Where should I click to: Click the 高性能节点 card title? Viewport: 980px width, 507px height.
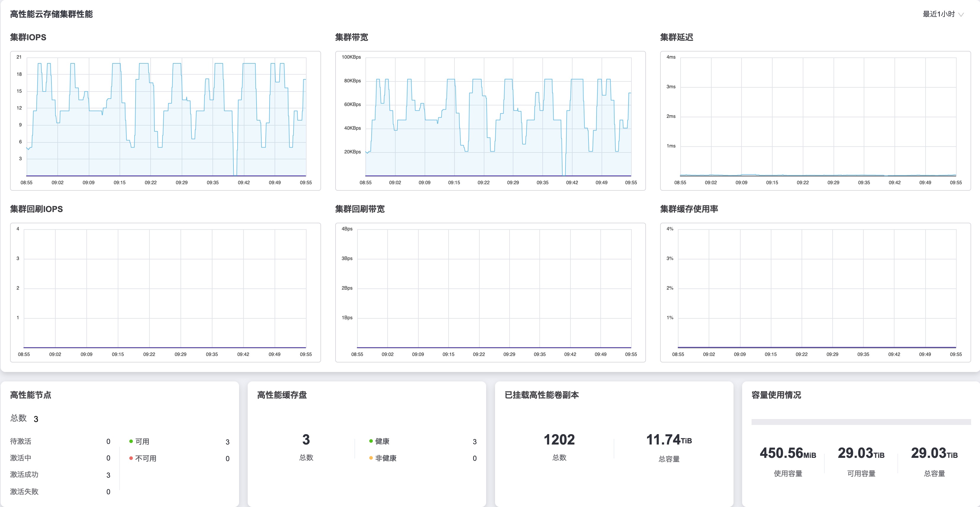pos(30,395)
